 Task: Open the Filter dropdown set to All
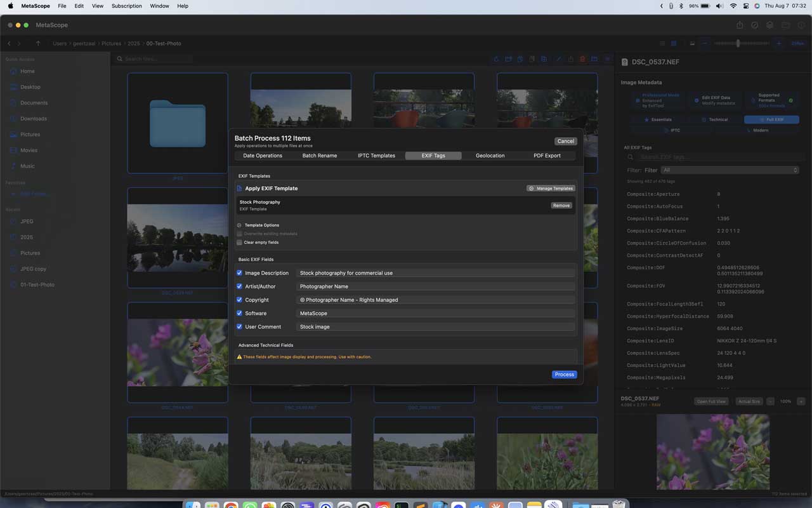coord(730,170)
